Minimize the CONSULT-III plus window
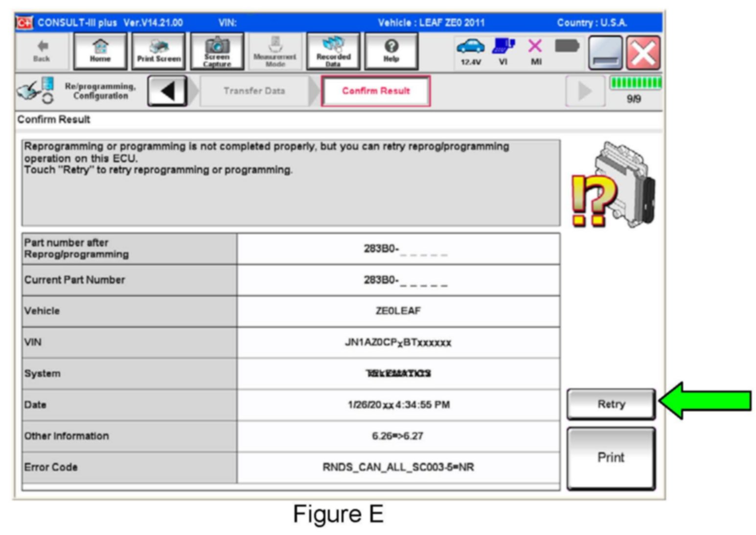 pos(605,53)
